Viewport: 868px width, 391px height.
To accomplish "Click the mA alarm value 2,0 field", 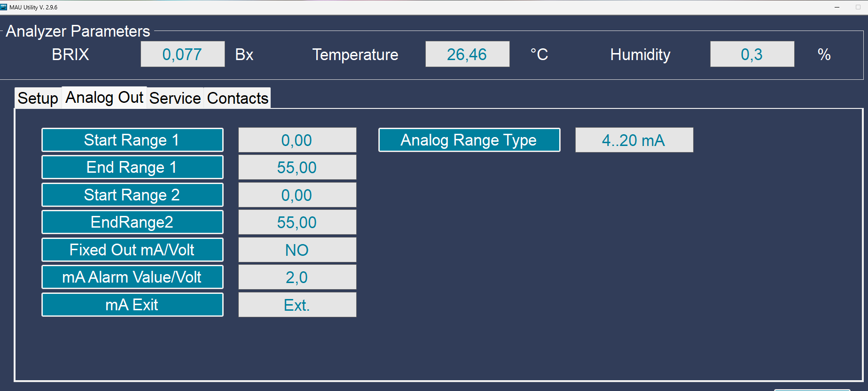I will pyautogui.click(x=297, y=277).
